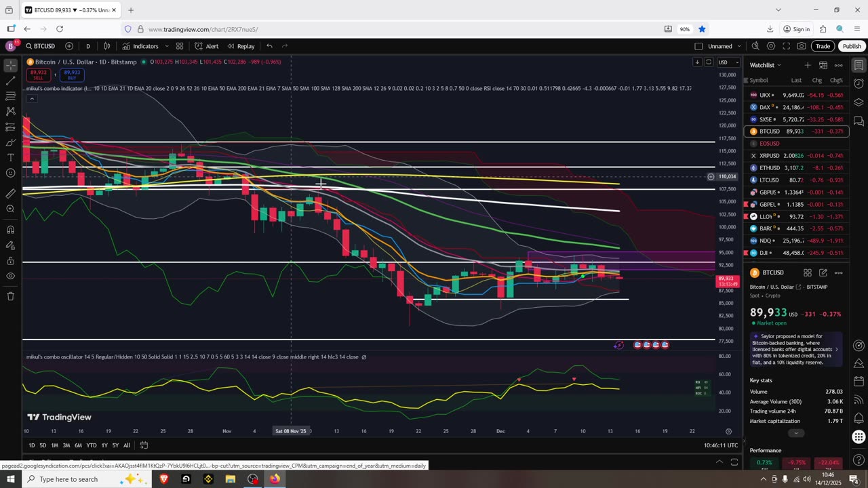Open candle chart style selector
The image size is (868, 488).
107,46
